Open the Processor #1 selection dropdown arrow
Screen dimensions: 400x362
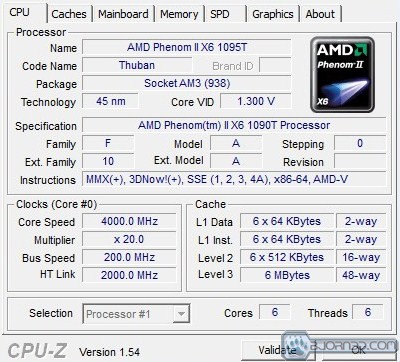[x=181, y=314]
